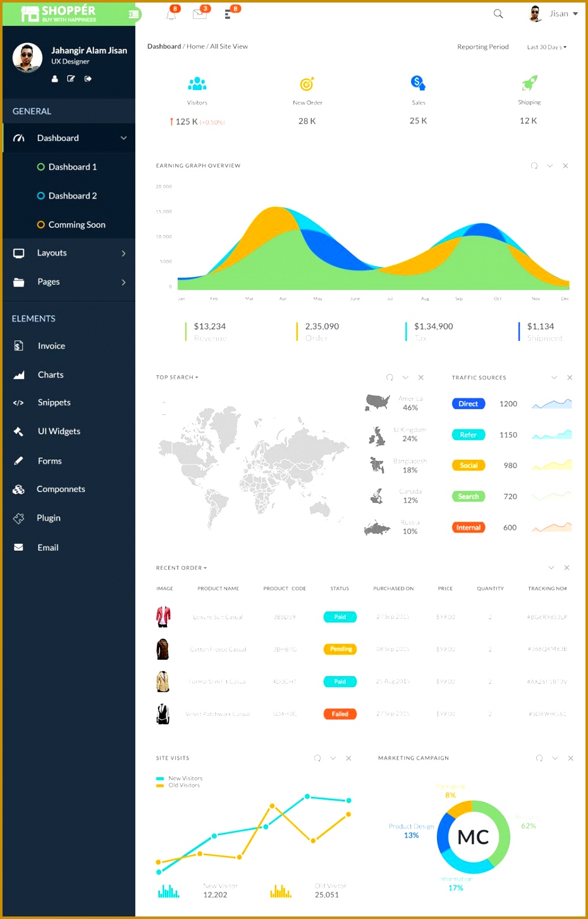Click the Dashboard breadcrumb link
The width and height of the screenshot is (588, 919).
[x=164, y=46]
